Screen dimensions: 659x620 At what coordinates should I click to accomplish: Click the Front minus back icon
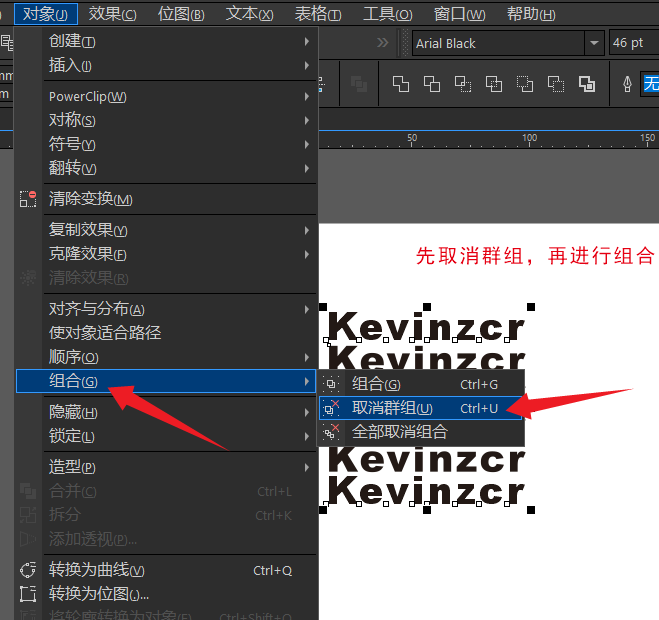(525, 84)
